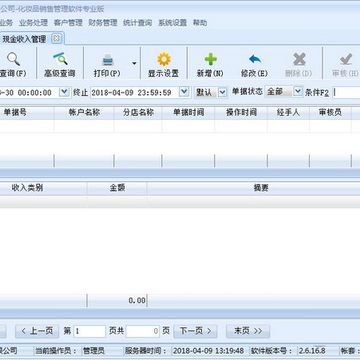Switch to the 现金收入管理 tab
Viewport: 360px width, 360px height.
(x=24, y=39)
